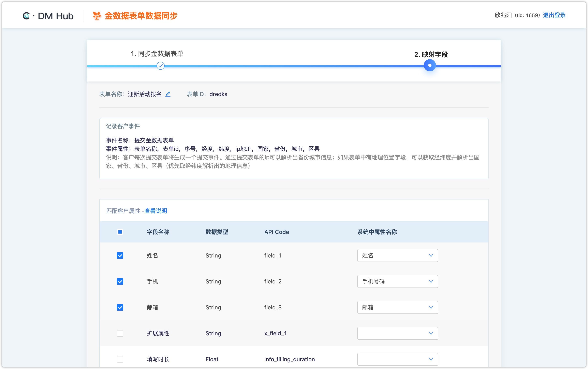Toggle the select-all header checkbox
The height and width of the screenshot is (369, 588).
pyautogui.click(x=120, y=232)
